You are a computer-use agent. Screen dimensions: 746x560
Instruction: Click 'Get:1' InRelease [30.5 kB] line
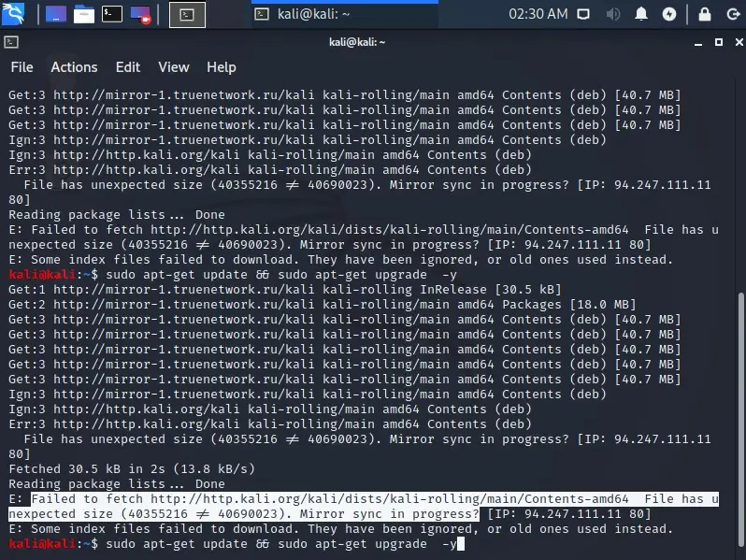pos(284,290)
